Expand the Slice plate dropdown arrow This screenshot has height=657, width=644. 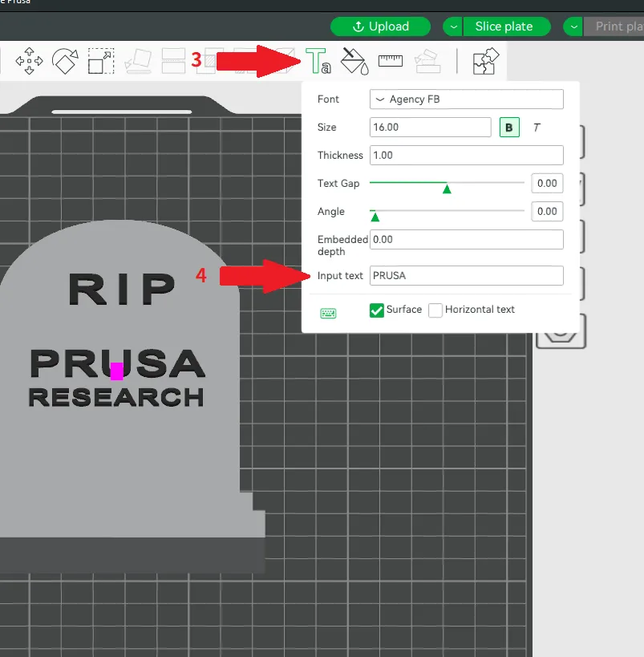(453, 26)
